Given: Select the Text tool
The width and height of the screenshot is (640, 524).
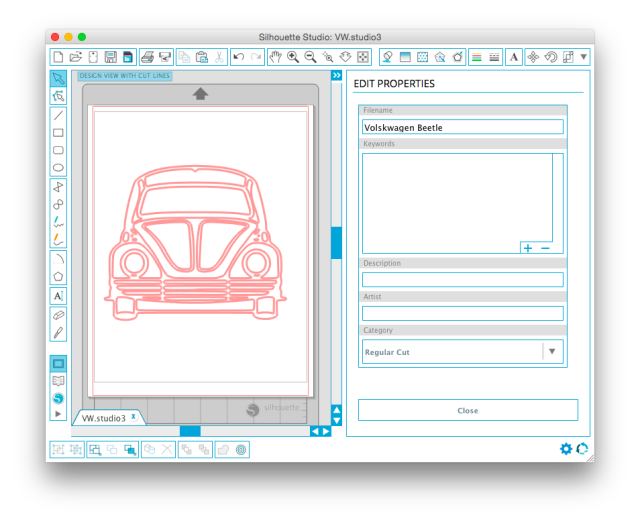Looking at the screenshot, I should pos(58,296).
